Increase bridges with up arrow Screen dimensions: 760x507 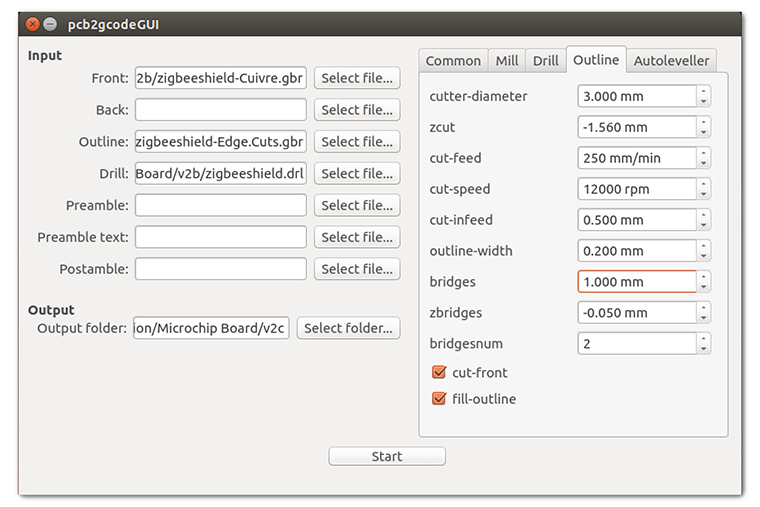(x=703, y=276)
